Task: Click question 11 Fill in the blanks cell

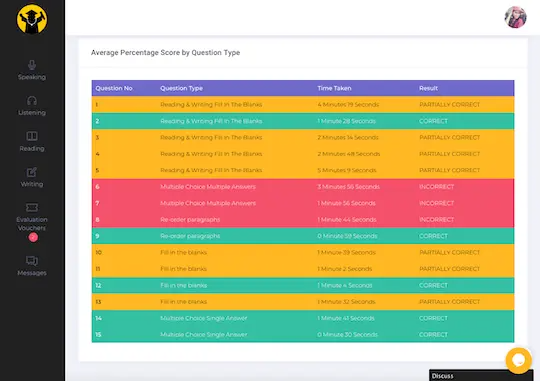Action: (183, 269)
